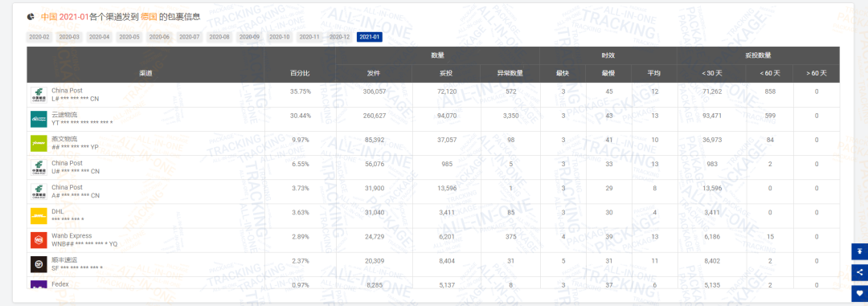Click the > 60 天 column header
The height and width of the screenshot is (306, 868).
[x=817, y=73]
